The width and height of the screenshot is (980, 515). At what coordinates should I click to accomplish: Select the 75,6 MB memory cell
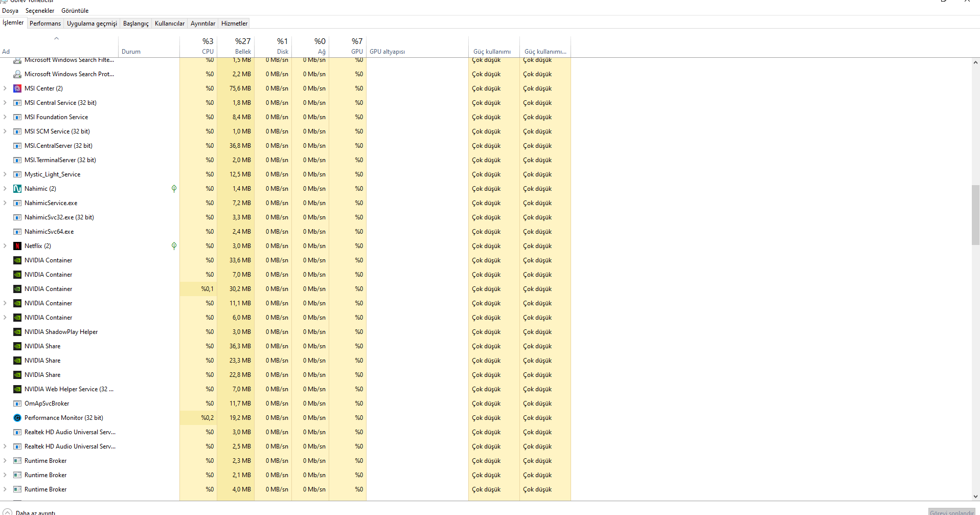point(236,88)
